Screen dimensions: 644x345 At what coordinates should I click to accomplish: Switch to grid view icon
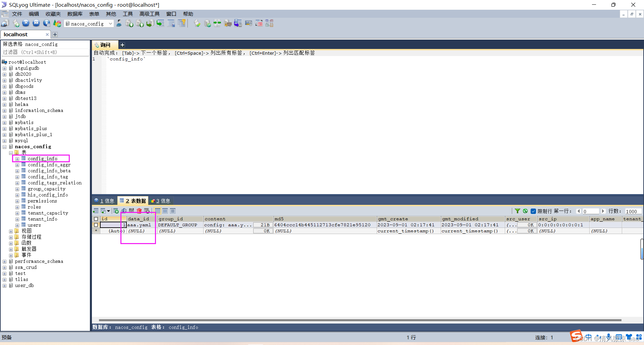point(157,211)
